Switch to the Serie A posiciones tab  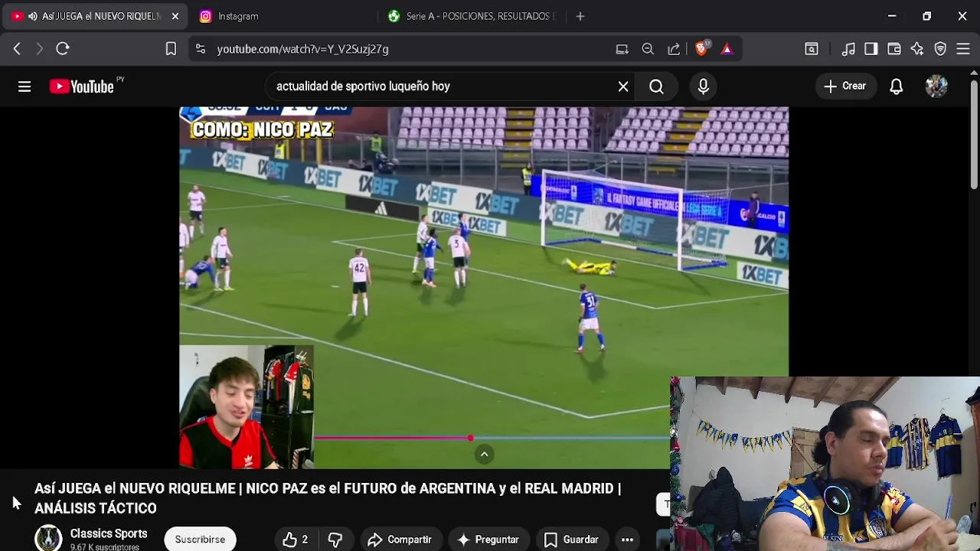coord(472,16)
